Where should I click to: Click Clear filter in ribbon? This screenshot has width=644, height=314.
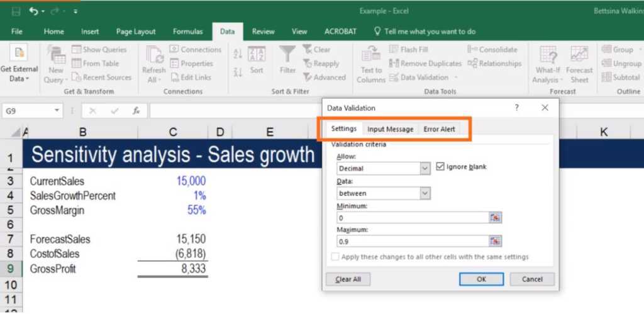(x=316, y=50)
